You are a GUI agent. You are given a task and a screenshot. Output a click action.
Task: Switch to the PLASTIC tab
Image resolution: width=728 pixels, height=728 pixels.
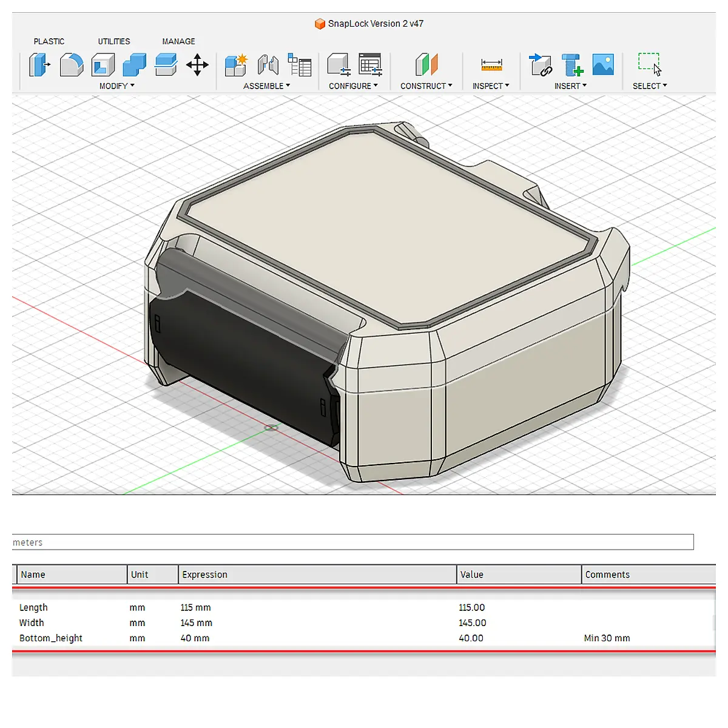pyautogui.click(x=49, y=41)
